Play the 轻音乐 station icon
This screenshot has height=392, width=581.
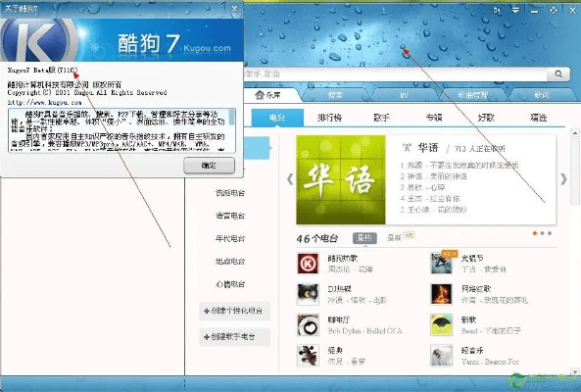pos(441,356)
